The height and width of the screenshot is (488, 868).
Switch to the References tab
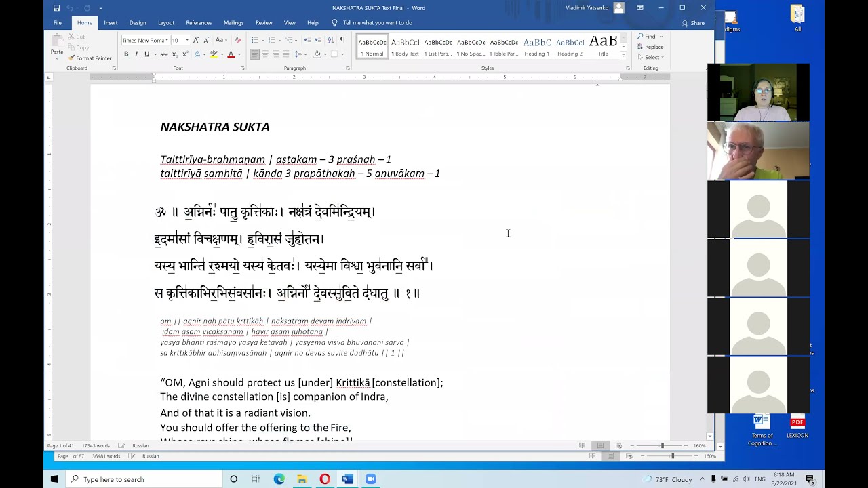click(199, 23)
